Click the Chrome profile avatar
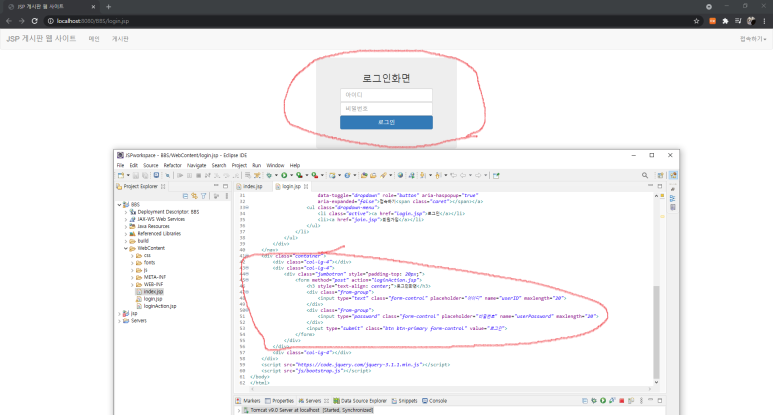This screenshot has width=773, height=415. pyautogui.click(x=751, y=21)
